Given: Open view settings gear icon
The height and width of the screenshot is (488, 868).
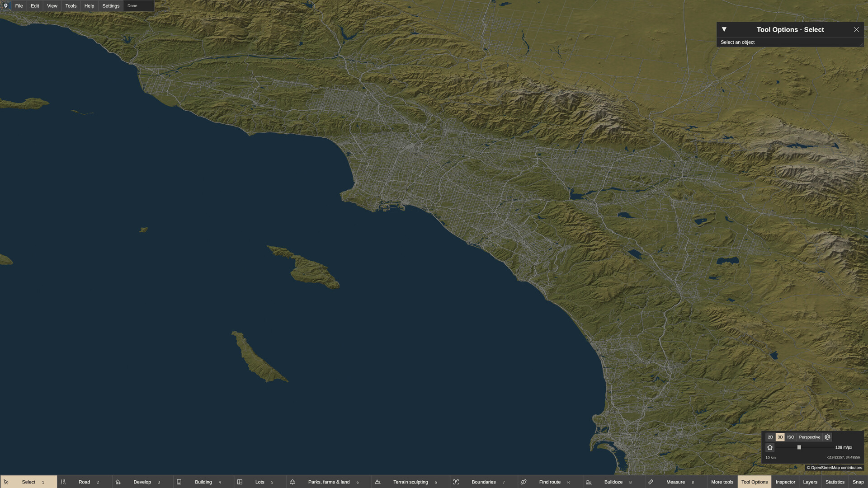Looking at the screenshot, I should coord(827,437).
